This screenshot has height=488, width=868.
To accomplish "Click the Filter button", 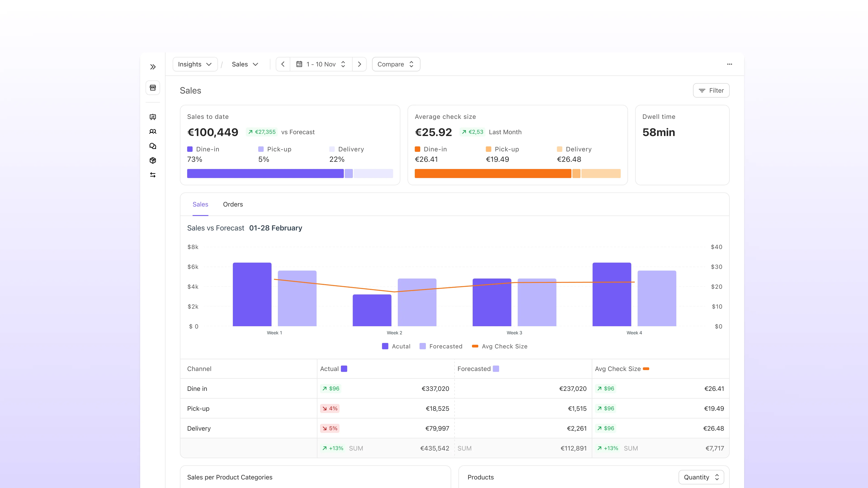I will click(711, 90).
